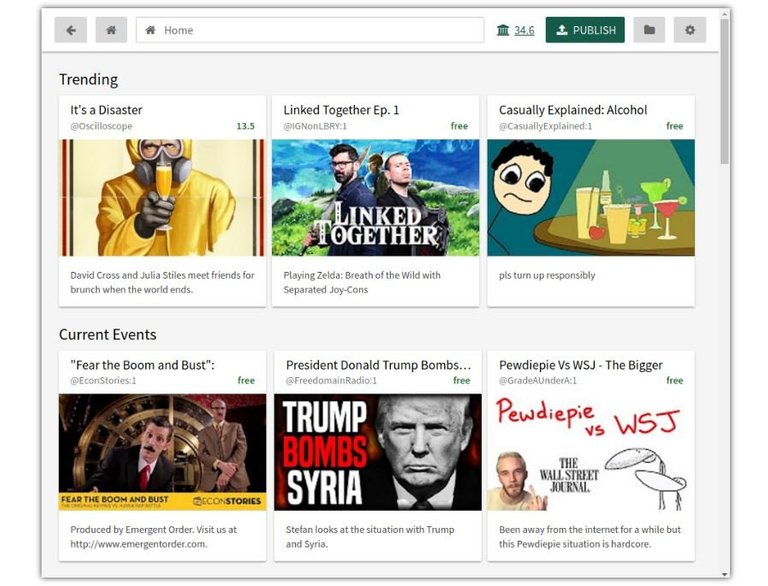Click the PUBLISH button

click(585, 30)
